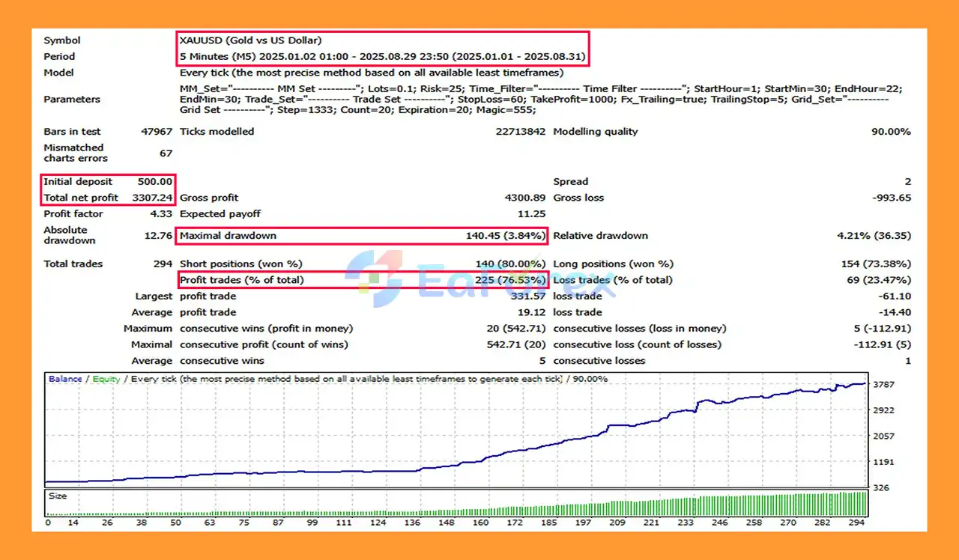Click the Profit factor value 4.33
959x560 pixels.
click(161, 214)
